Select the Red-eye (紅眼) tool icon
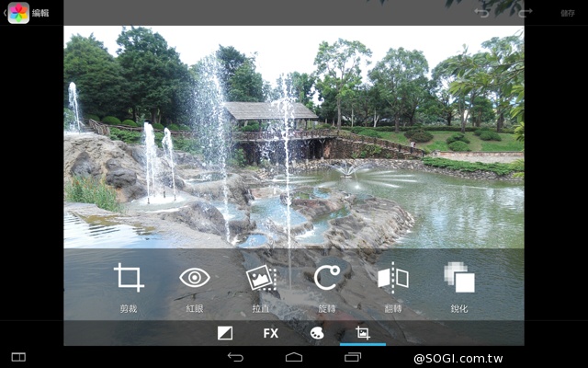This screenshot has height=368, width=588. tap(195, 278)
